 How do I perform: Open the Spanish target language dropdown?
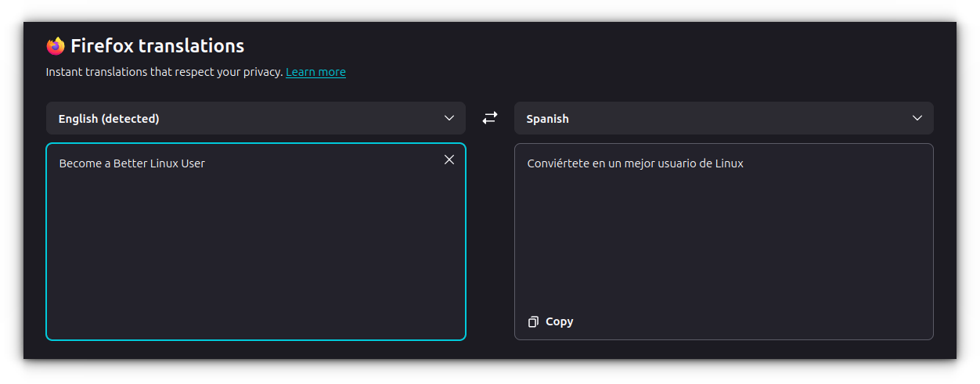(x=724, y=118)
